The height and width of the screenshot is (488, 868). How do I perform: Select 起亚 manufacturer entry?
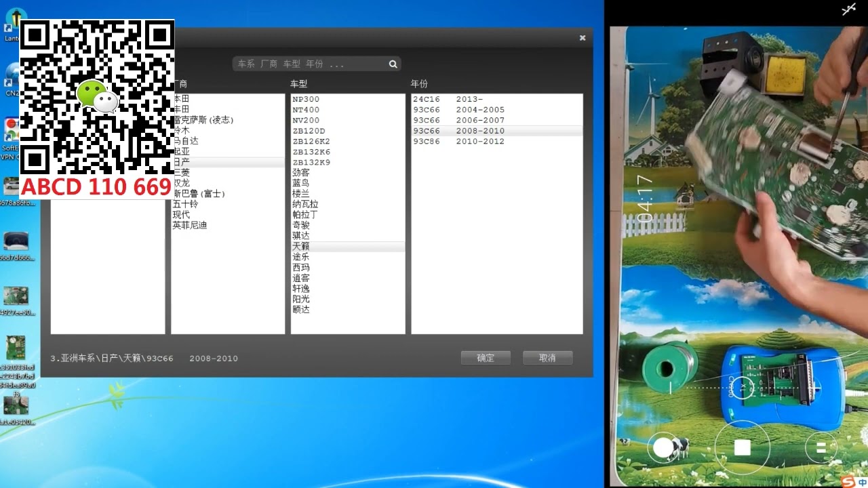point(228,152)
